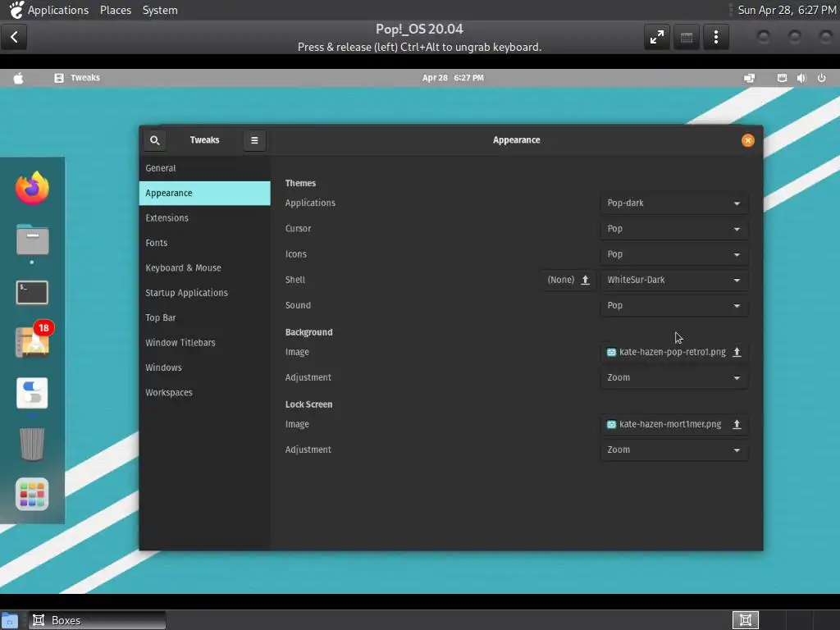Image resolution: width=840 pixels, height=630 pixels.
Task: Open the Applications theme dropdown
Action: tap(674, 203)
